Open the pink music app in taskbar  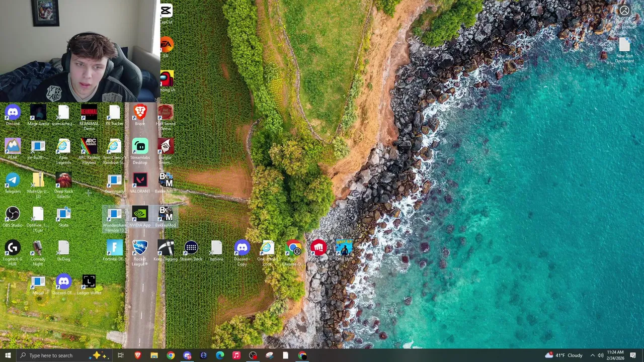[236, 355]
